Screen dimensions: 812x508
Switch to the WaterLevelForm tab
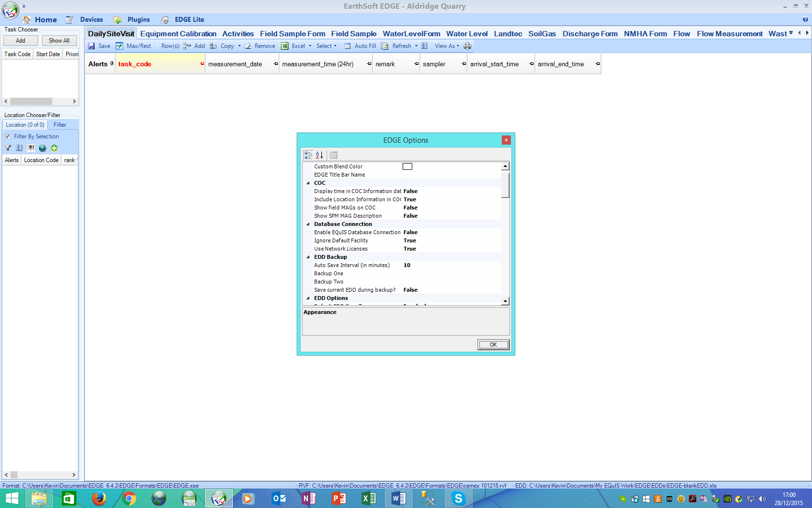(x=411, y=33)
